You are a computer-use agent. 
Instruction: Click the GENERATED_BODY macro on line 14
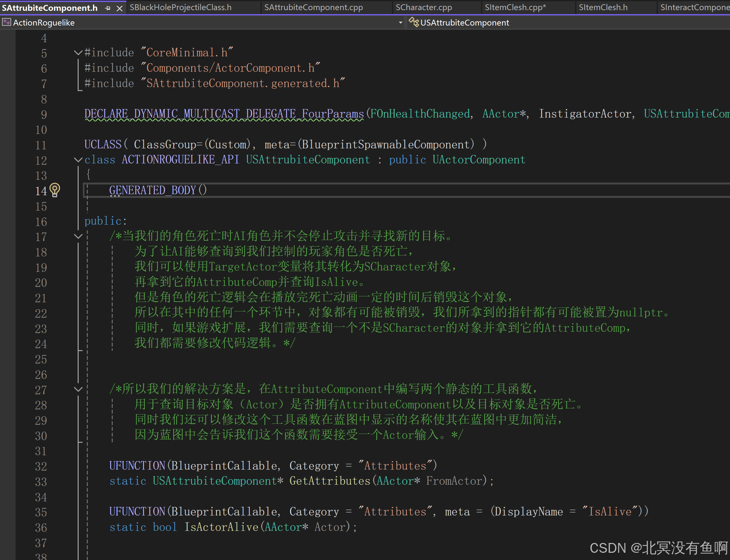coord(152,190)
